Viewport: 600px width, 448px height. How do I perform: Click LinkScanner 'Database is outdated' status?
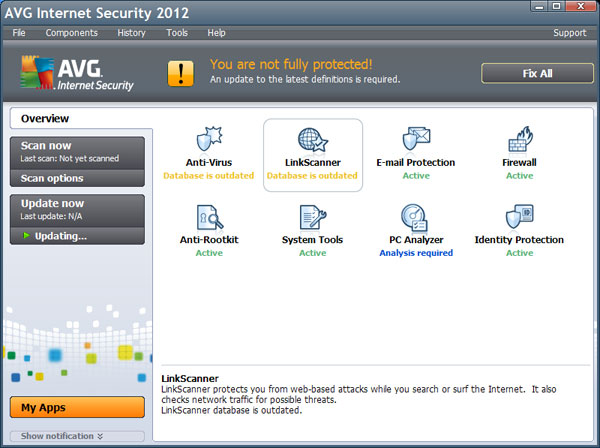(x=312, y=176)
